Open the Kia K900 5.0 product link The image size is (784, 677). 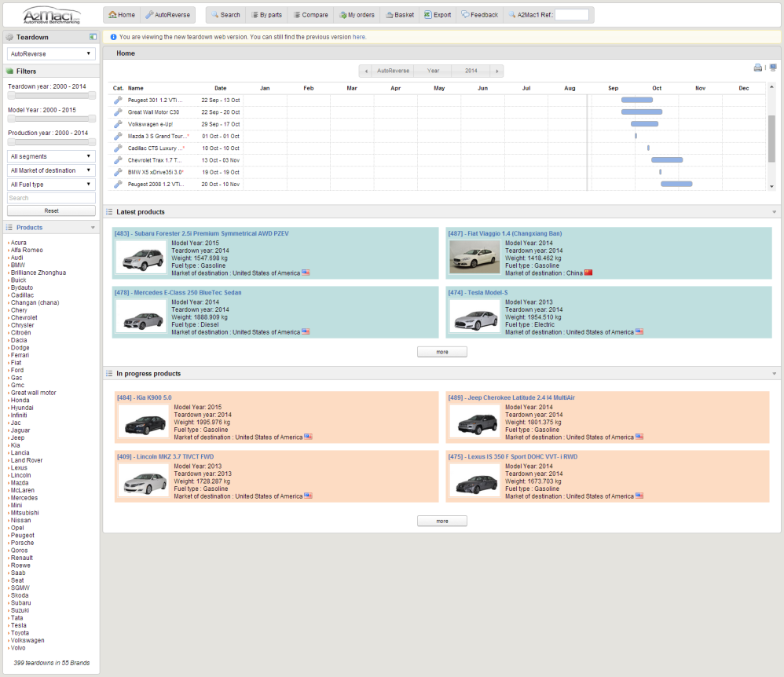tap(144, 397)
